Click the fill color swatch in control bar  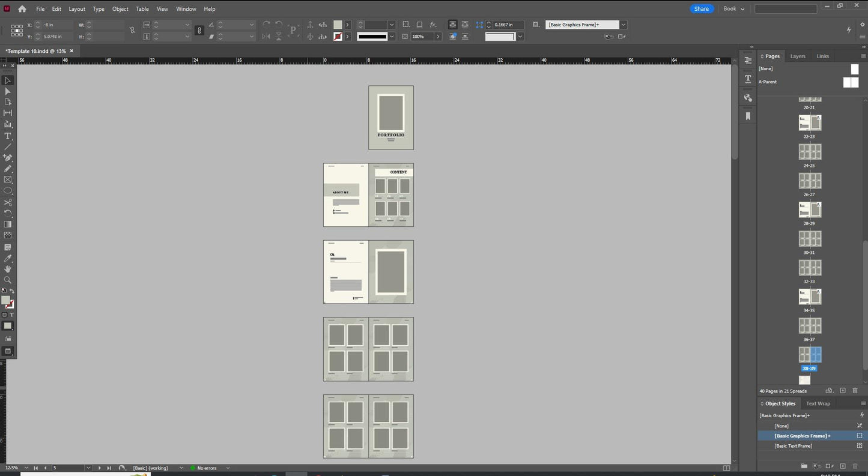click(x=338, y=25)
